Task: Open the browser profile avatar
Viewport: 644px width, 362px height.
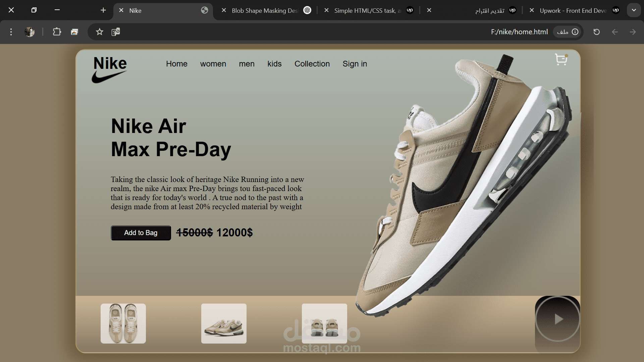Action: coord(30,32)
